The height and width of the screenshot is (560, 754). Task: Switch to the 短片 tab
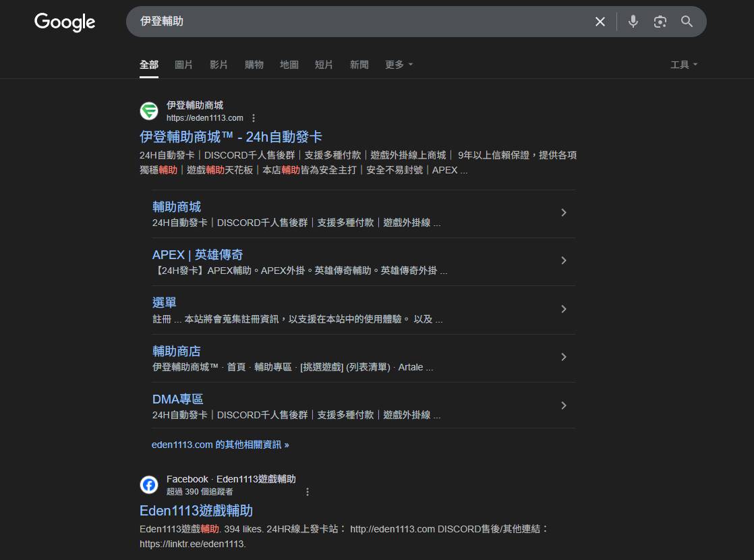pos(324,65)
